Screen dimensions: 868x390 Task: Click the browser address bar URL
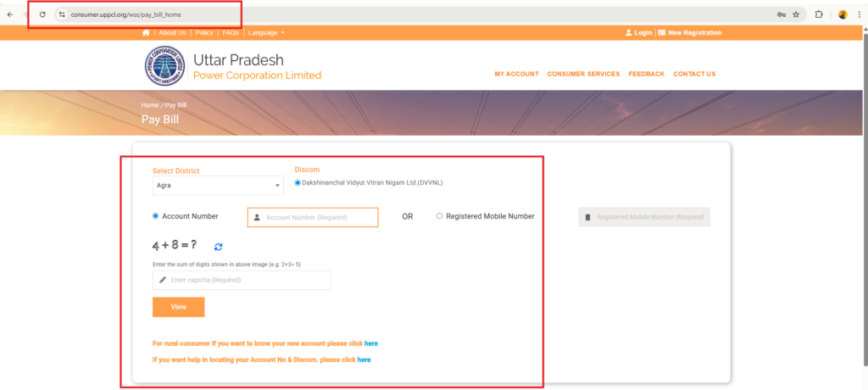point(125,15)
